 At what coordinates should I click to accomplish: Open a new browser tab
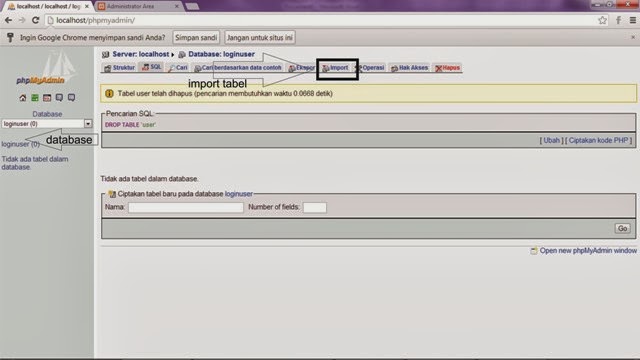pyautogui.click(x=192, y=6)
